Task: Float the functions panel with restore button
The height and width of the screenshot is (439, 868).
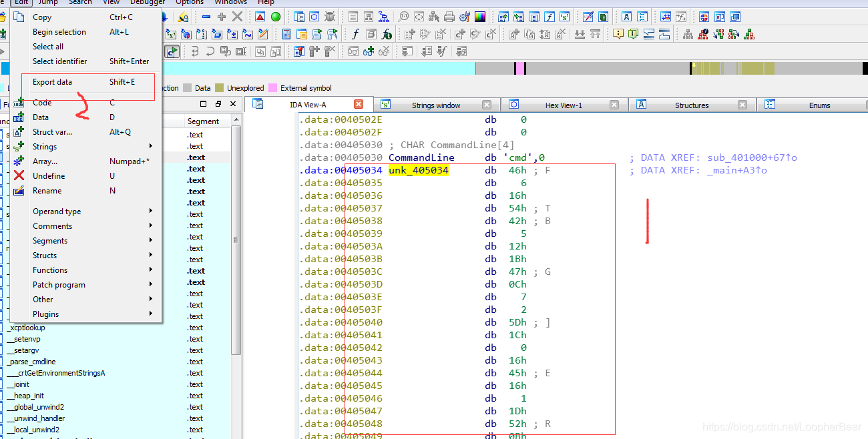Action: (218, 104)
